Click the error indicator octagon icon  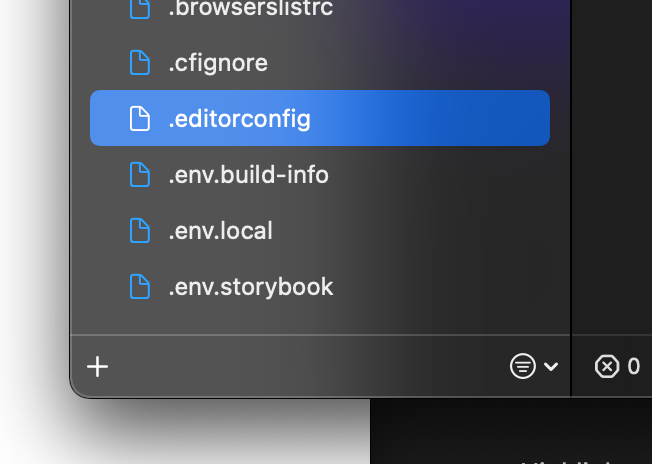coord(606,367)
